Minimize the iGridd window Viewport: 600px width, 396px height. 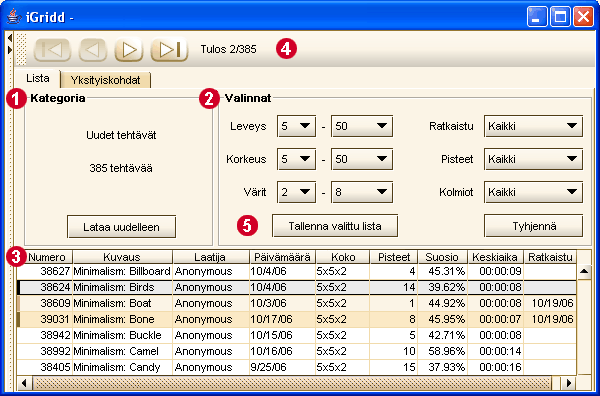[x=537, y=16]
